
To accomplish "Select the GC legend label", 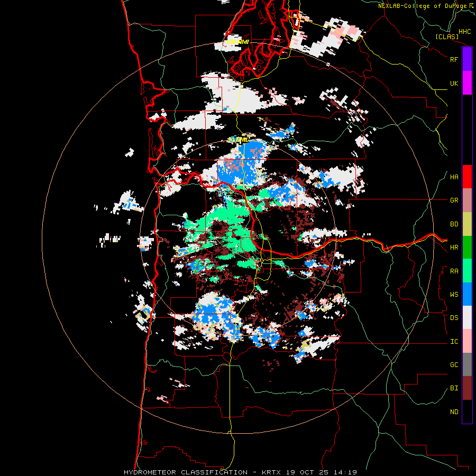I will pyautogui.click(x=454, y=365).
